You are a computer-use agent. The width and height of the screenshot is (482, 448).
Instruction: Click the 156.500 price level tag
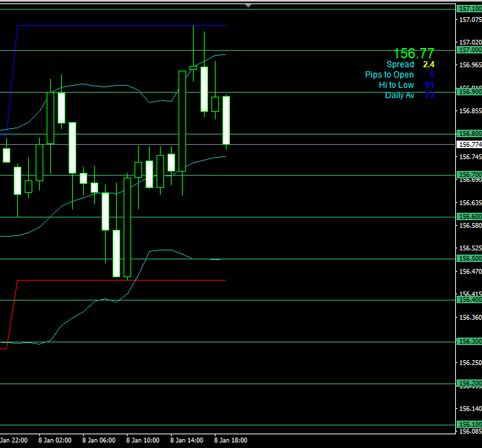pos(470,259)
